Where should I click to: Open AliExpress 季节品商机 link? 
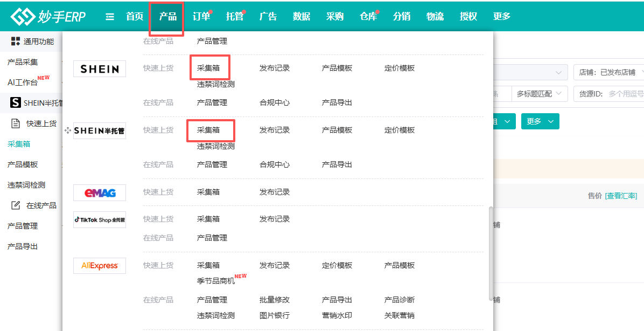tap(216, 281)
